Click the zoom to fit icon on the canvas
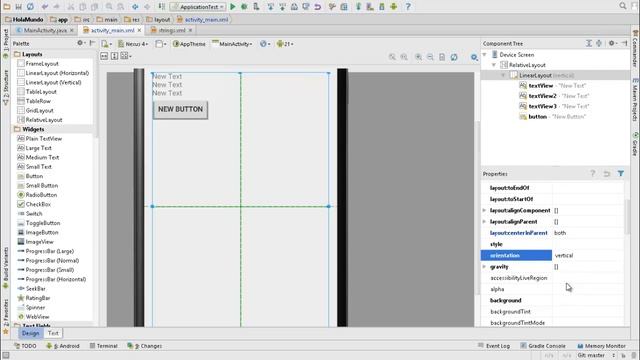This screenshot has height=360, width=640. pyautogui.click(x=392, y=57)
